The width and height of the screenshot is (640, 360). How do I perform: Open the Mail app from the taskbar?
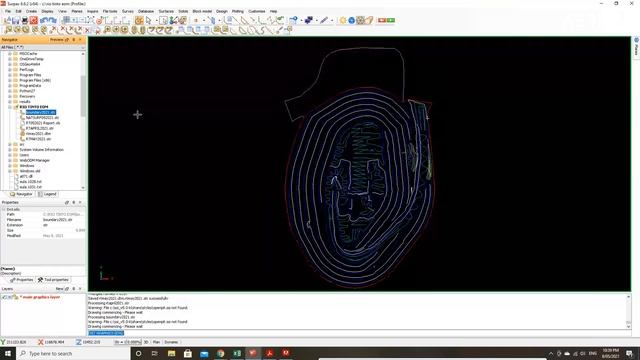pyautogui.click(x=204, y=353)
